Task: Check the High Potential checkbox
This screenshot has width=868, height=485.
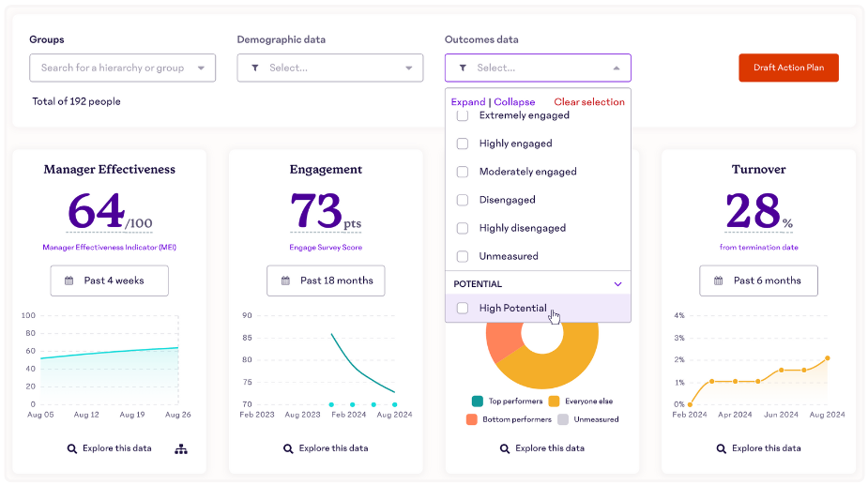Action: pyautogui.click(x=463, y=308)
